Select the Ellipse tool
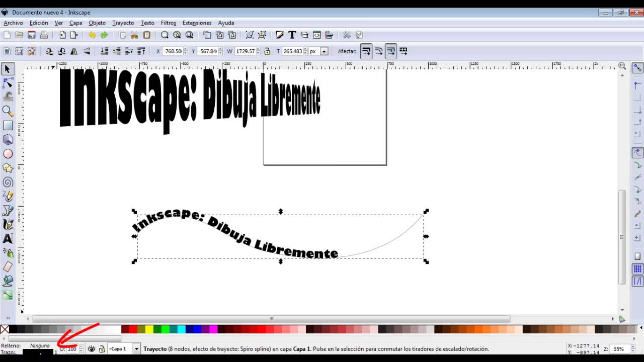Screen dimensions: 644x362 tap(8, 154)
